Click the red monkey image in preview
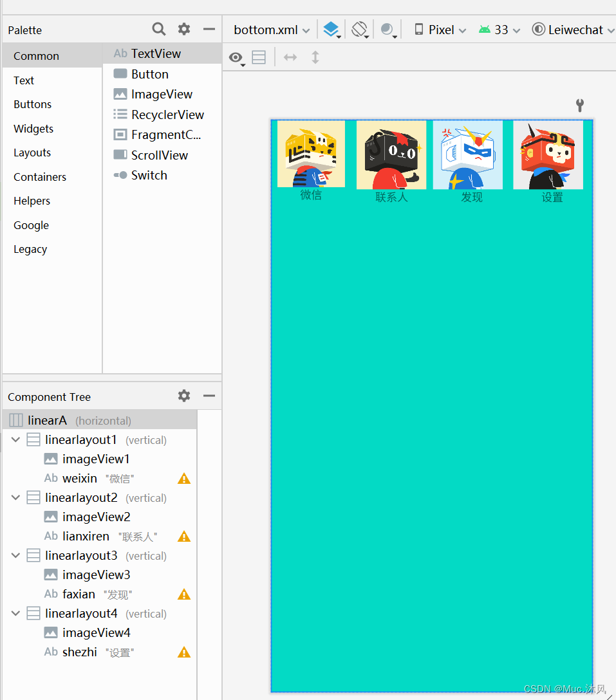The width and height of the screenshot is (616, 700). [548, 155]
